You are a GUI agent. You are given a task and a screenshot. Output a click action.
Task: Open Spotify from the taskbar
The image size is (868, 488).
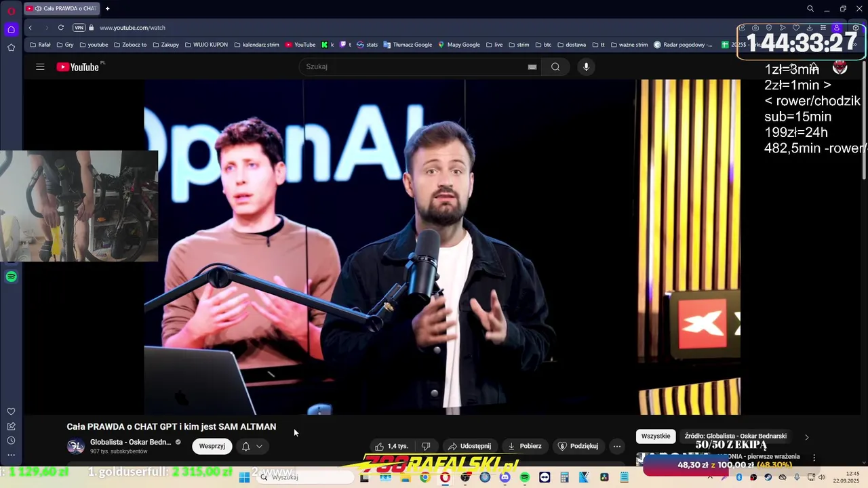pyautogui.click(x=525, y=477)
